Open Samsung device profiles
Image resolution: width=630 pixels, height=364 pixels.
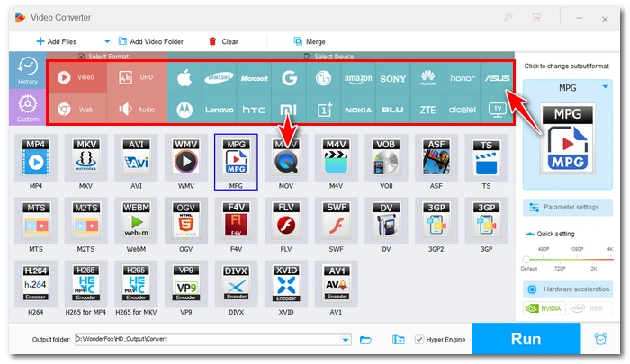tap(219, 78)
